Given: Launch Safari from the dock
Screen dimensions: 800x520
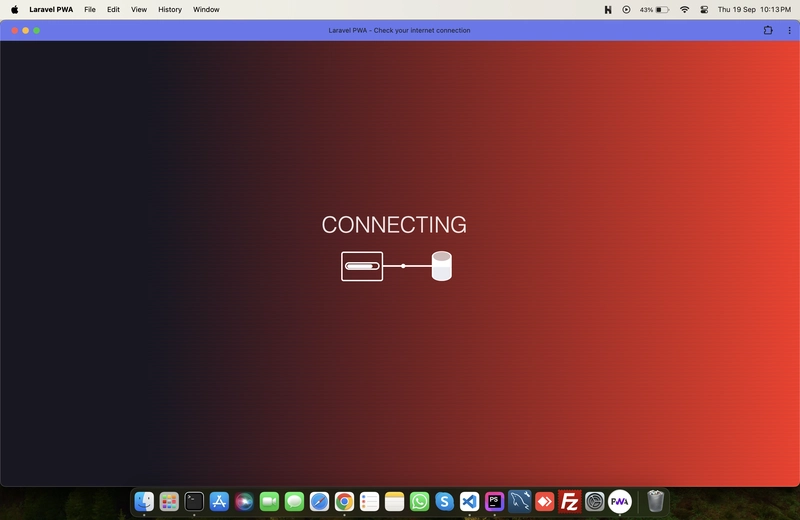Looking at the screenshot, I should tap(319, 501).
